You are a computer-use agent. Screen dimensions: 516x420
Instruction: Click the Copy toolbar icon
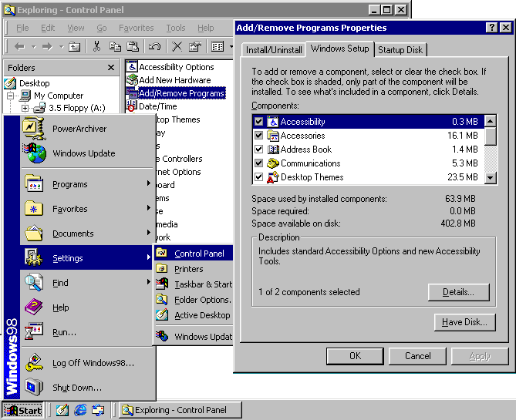115,47
